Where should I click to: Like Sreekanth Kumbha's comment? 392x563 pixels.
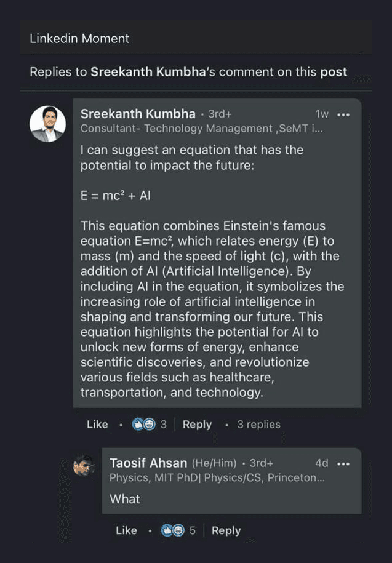pyautogui.click(x=97, y=424)
